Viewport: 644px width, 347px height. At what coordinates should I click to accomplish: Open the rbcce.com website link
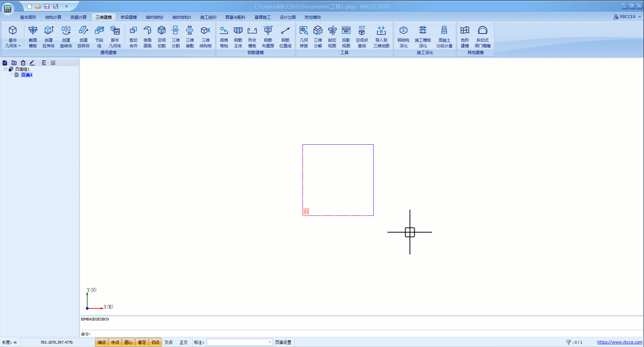(620, 342)
